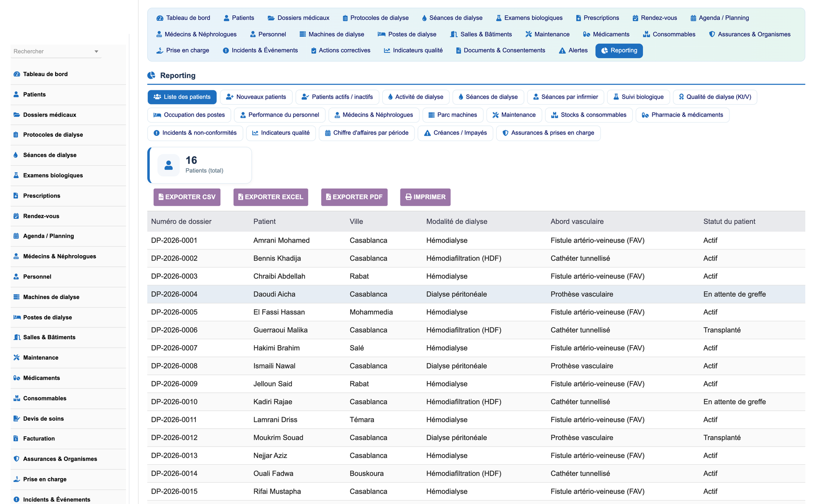Click the Maintenance sidebar tools icon
This screenshot has width=814, height=504.
pos(17,358)
